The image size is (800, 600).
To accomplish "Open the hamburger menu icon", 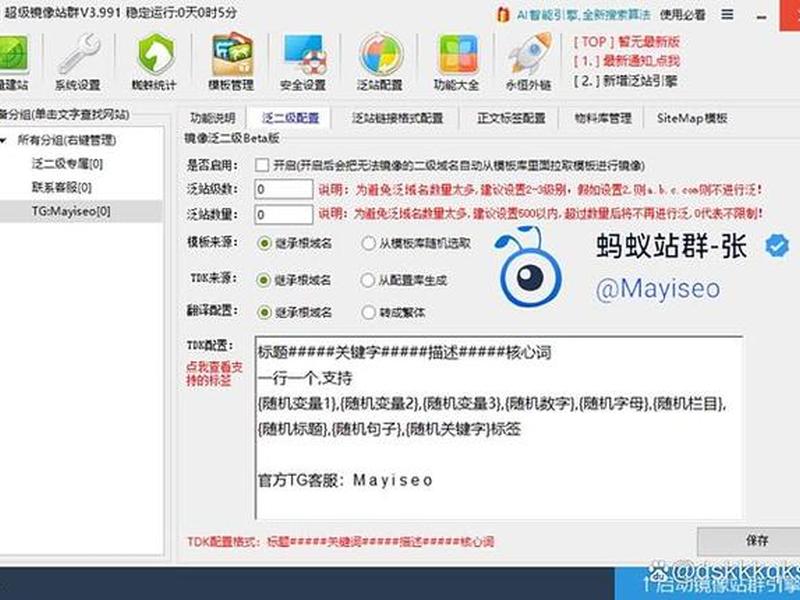I will [728, 14].
